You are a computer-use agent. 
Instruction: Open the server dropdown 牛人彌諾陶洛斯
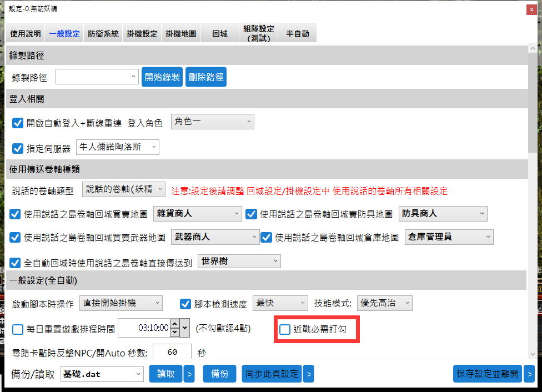click(x=118, y=147)
